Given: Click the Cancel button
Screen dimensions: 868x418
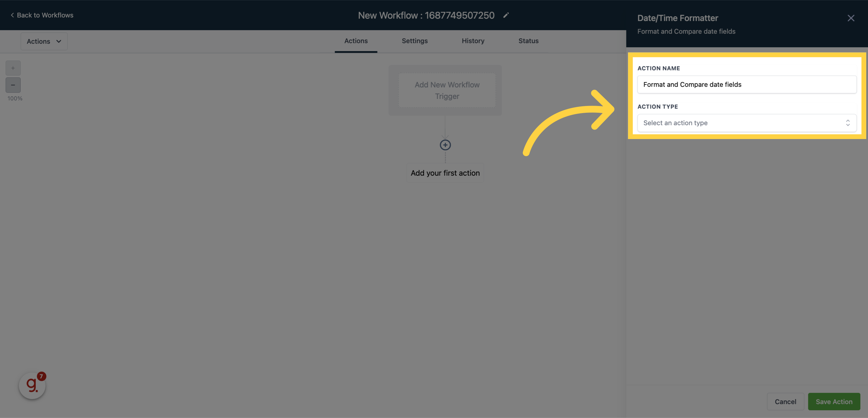Looking at the screenshot, I should [785, 401].
